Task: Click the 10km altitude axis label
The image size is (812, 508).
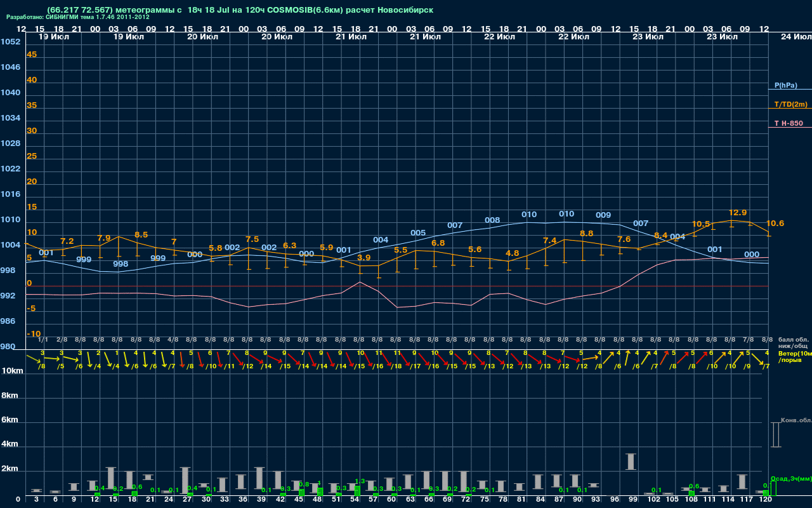Action: coord(13,371)
